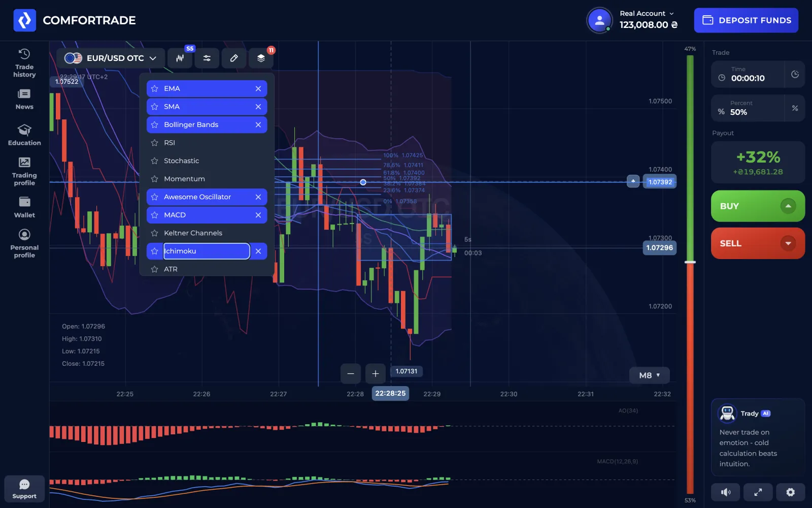
Task: Click the clock toggle beside trade time
Action: [x=795, y=74]
